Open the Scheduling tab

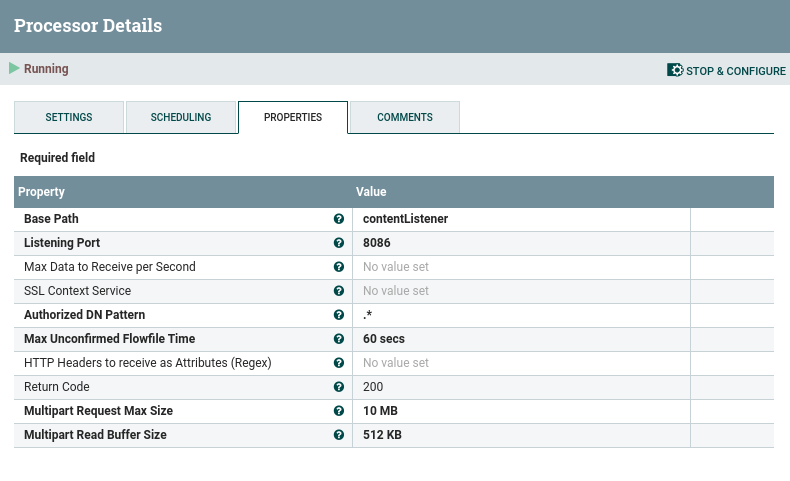point(181,117)
